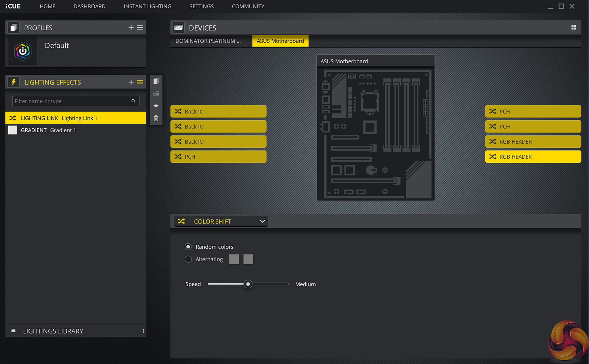The width and height of the screenshot is (589, 364).
Task: Open the Profiles hamburger menu icon
Action: (x=140, y=28)
